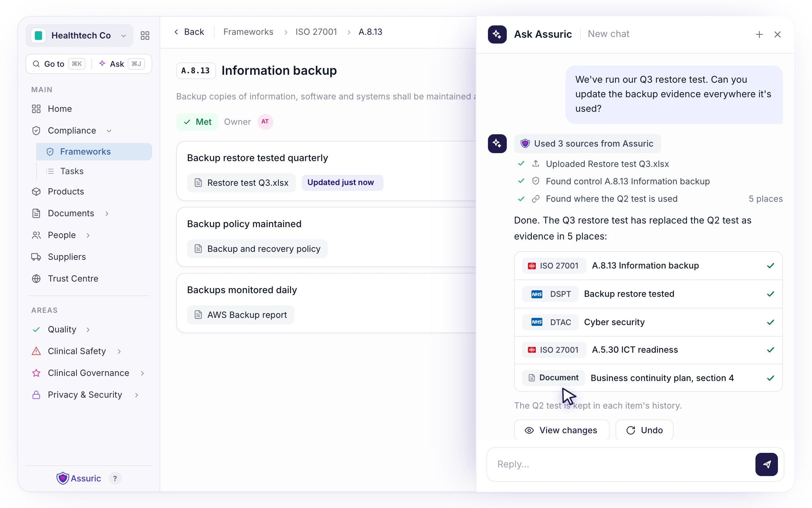812x508 pixels.
Task: Go to Home in the sidebar
Action: click(60, 109)
